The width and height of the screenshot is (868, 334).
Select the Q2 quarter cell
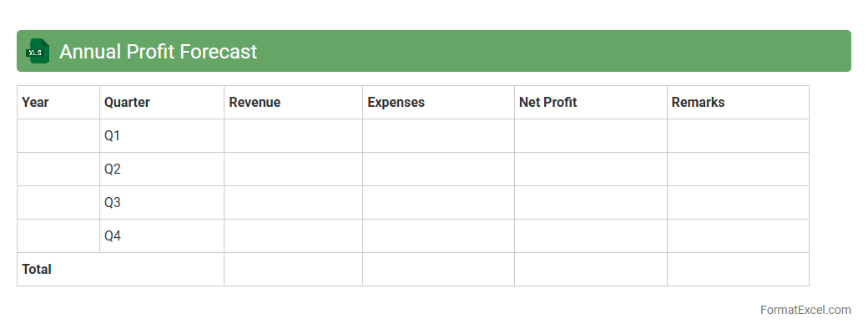tap(161, 170)
